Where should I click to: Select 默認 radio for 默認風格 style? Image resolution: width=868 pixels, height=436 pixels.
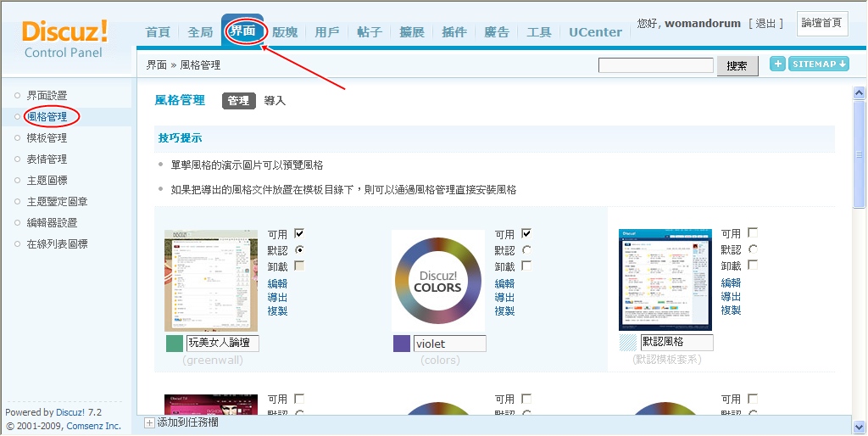(753, 249)
